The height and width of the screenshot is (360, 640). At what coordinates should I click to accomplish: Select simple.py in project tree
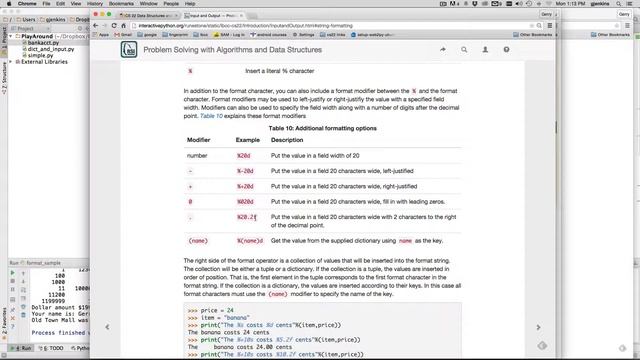pyautogui.click(x=38, y=55)
